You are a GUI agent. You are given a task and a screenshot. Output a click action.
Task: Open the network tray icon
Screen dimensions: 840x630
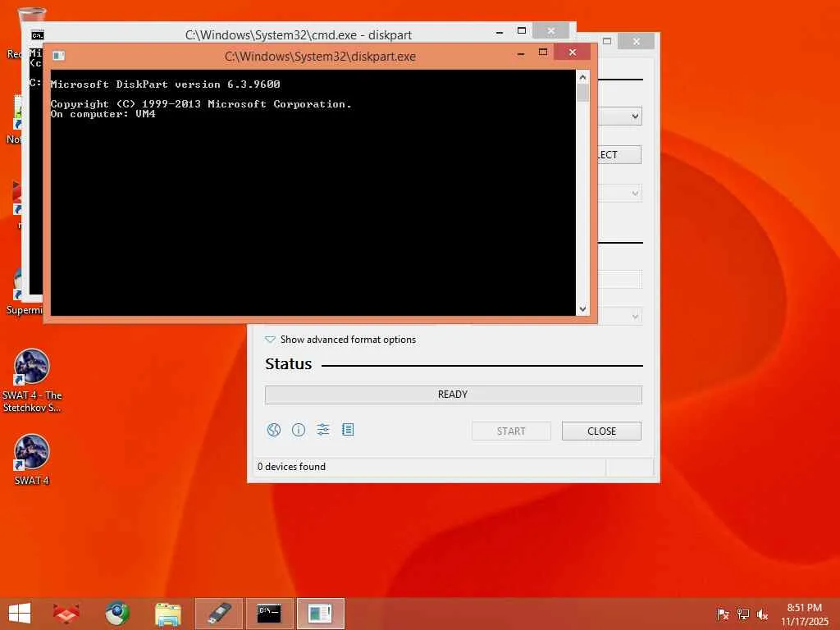(x=743, y=614)
